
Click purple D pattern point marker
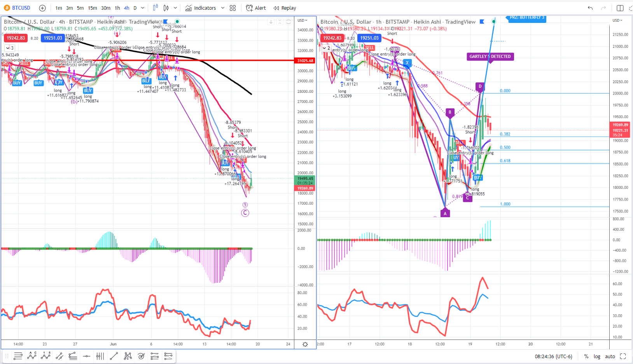[480, 87]
